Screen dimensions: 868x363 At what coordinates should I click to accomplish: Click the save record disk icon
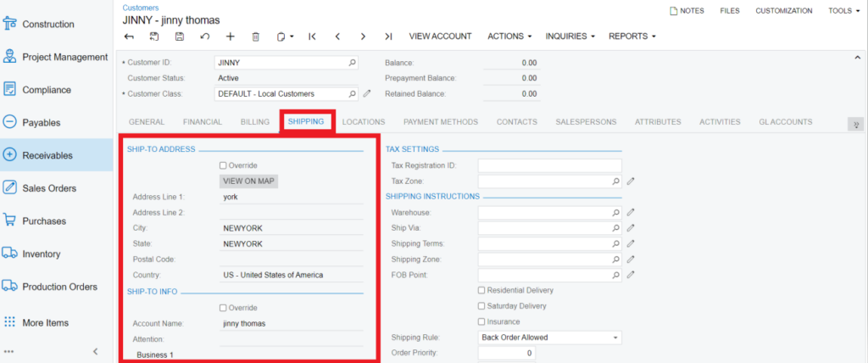tap(180, 36)
